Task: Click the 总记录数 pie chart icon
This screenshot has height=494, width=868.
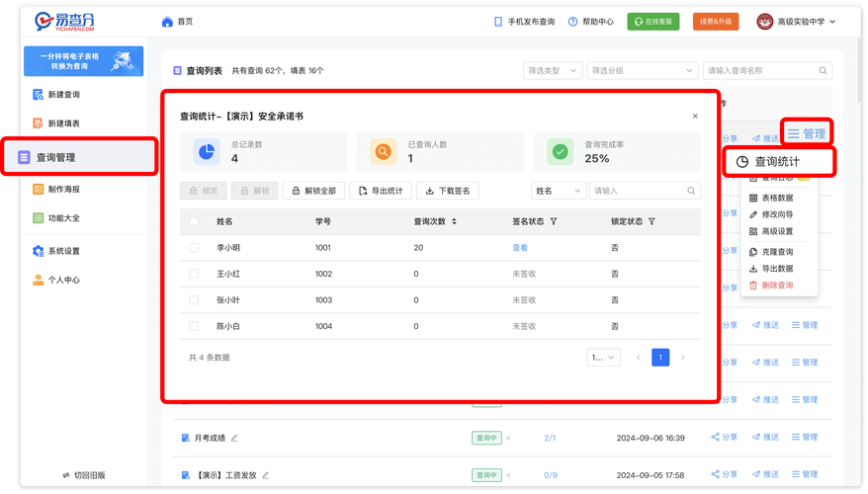Action: pyautogui.click(x=207, y=151)
